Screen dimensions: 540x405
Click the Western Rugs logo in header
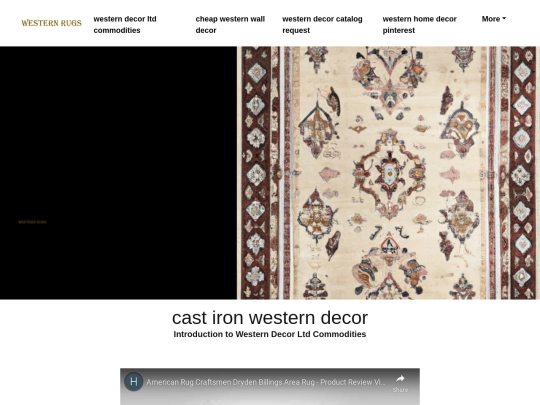[x=51, y=23]
